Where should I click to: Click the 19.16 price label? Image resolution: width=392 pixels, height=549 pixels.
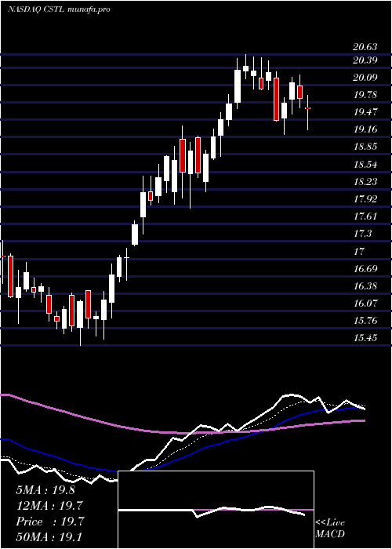pos(365,129)
